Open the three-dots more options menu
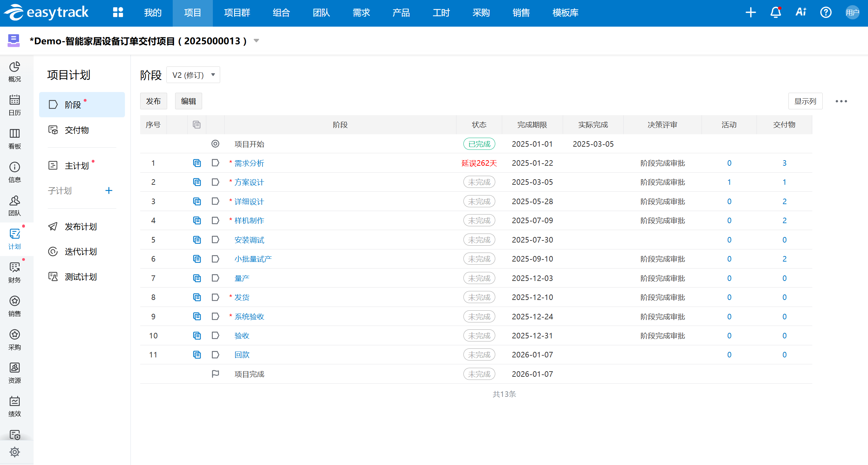Image resolution: width=868 pixels, height=465 pixels. (841, 101)
